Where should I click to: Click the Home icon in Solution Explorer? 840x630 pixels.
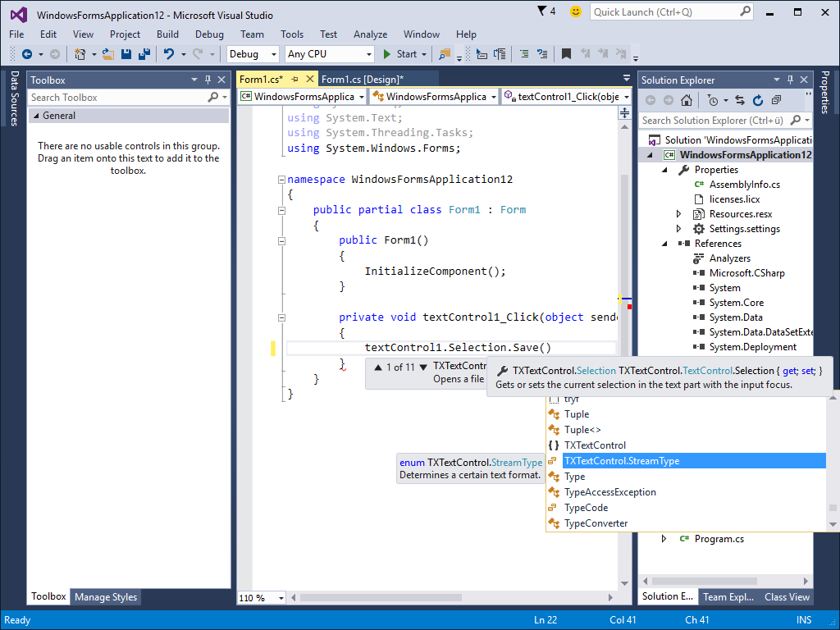(687, 100)
